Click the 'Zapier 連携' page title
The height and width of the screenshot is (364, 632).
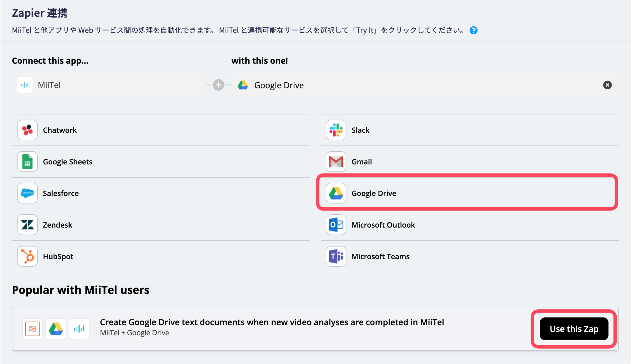[x=40, y=13]
